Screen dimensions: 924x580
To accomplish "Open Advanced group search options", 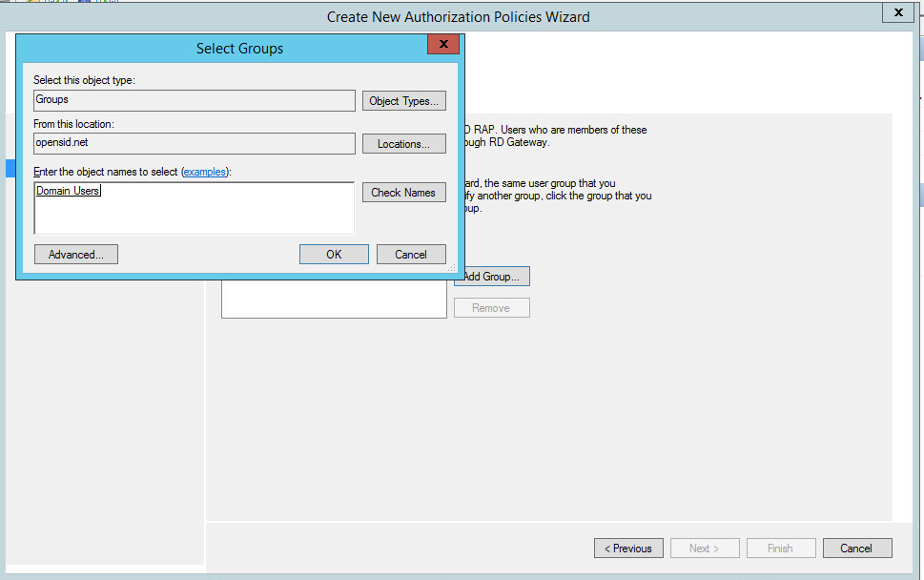I will pyautogui.click(x=75, y=255).
